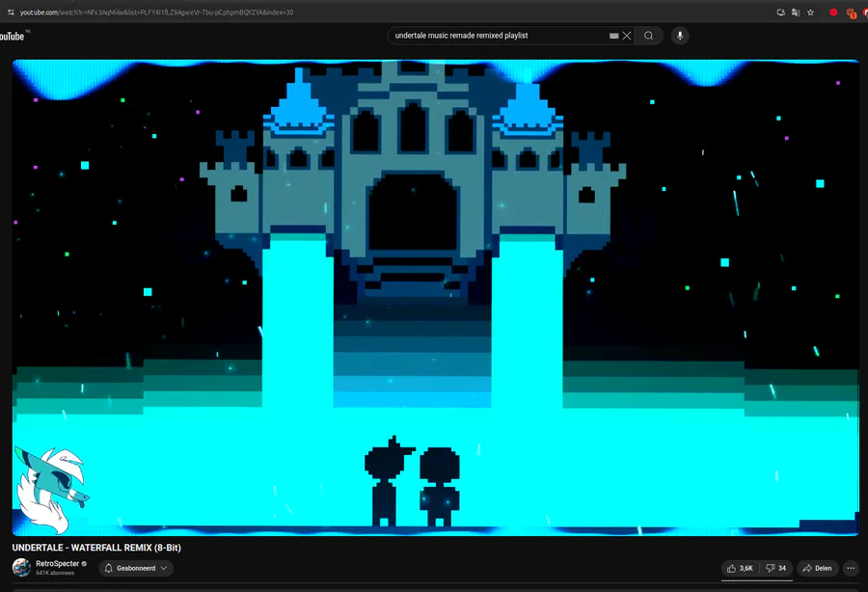868x592 pixels.
Task: Open the YouTube home logo
Action: 12,36
